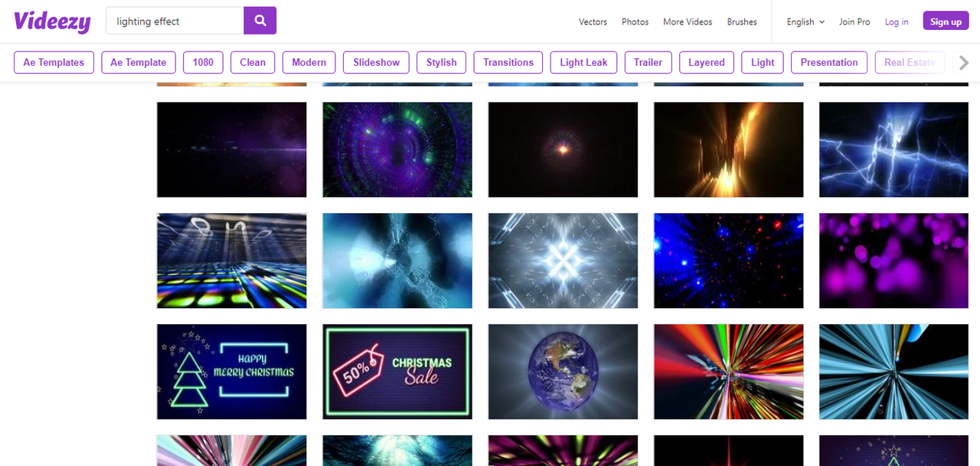The width and height of the screenshot is (980, 466).
Task: Open the small red lens flare thumbnail
Action: click(x=563, y=149)
